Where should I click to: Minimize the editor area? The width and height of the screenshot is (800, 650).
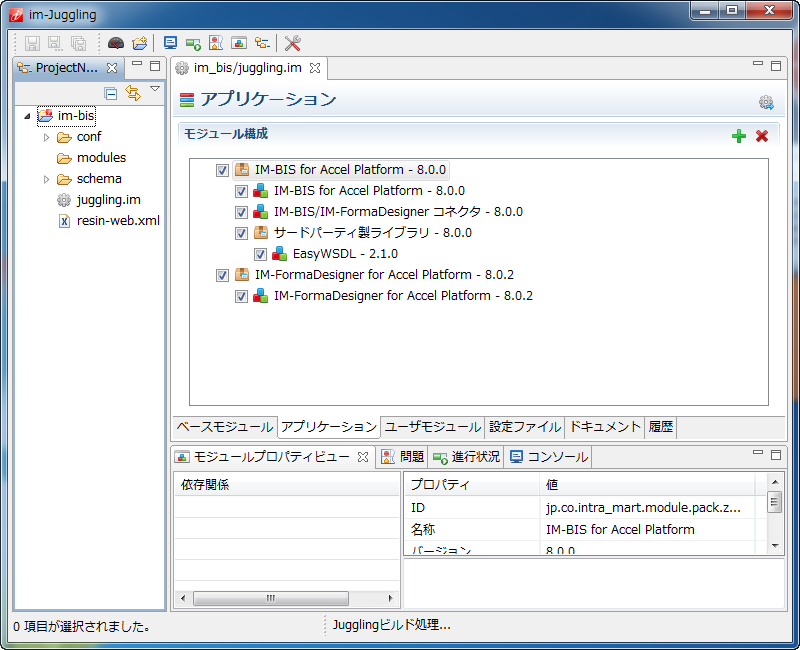pyautogui.click(x=758, y=64)
